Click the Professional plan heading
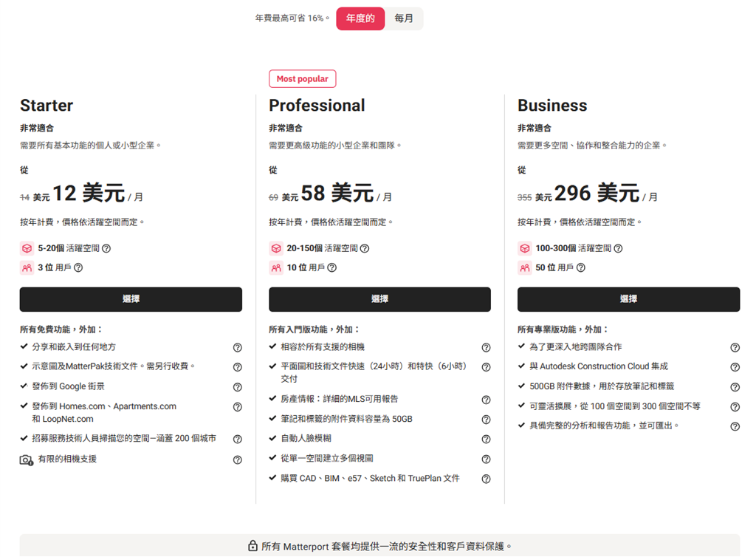The image size is (756, 557). pos(317,106)
